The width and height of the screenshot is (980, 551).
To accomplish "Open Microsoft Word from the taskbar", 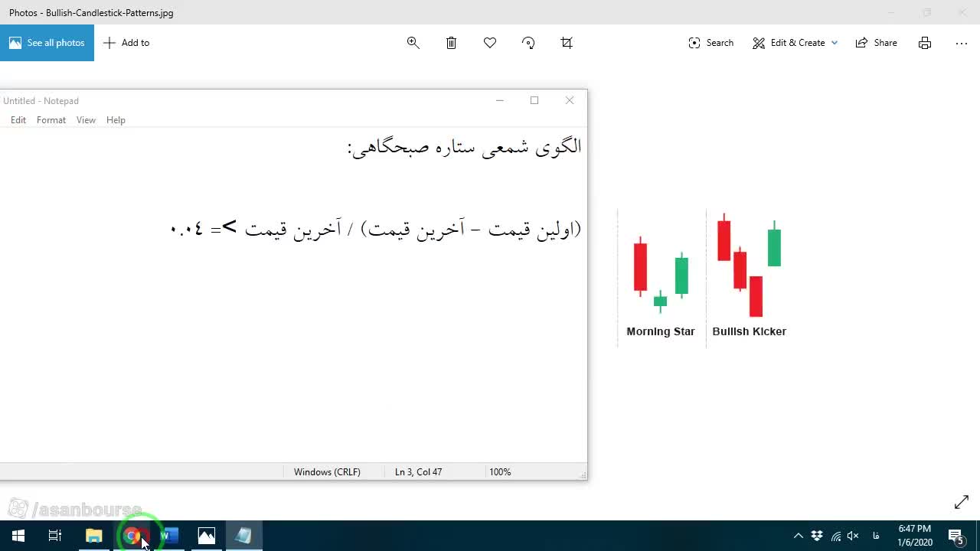I will [x=169, y=536].
